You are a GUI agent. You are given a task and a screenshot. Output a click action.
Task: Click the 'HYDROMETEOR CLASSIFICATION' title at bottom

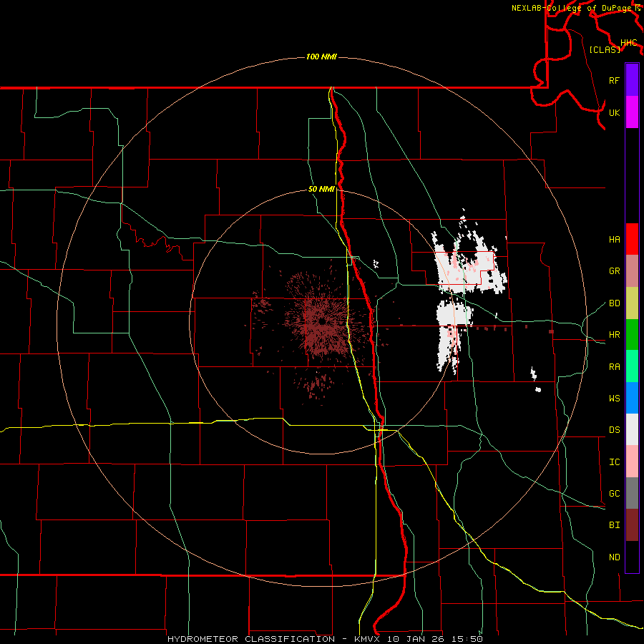[x=250, y=639]
